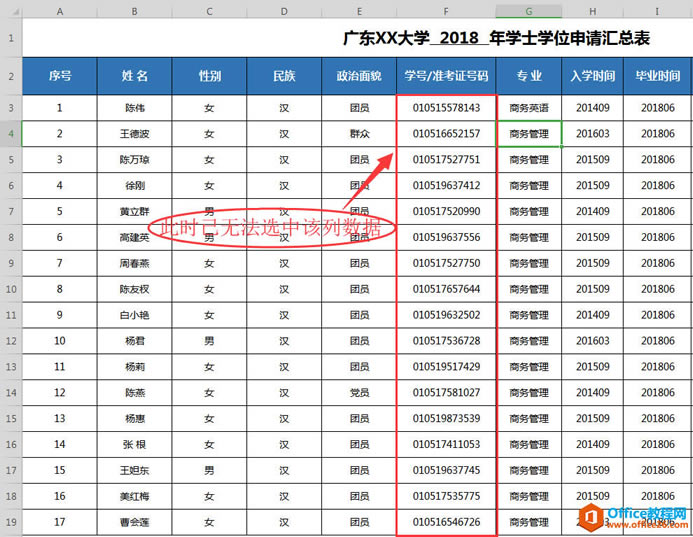This screenshot has height=537, width=693.
Task: Select student ID cell 010516546726
Action: 446,523
